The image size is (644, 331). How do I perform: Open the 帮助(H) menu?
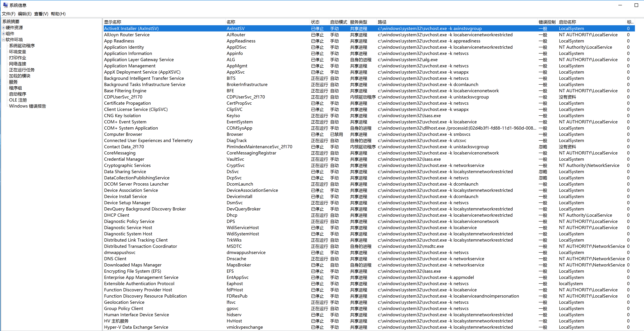(58, 14)
